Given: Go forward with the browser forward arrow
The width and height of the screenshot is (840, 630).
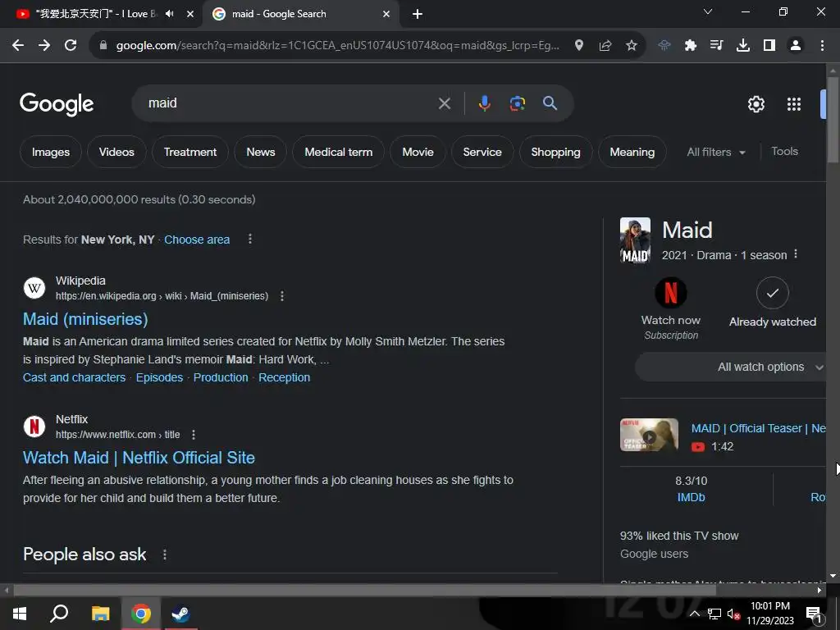Looking at the screenshot, I should click(44, 46).
